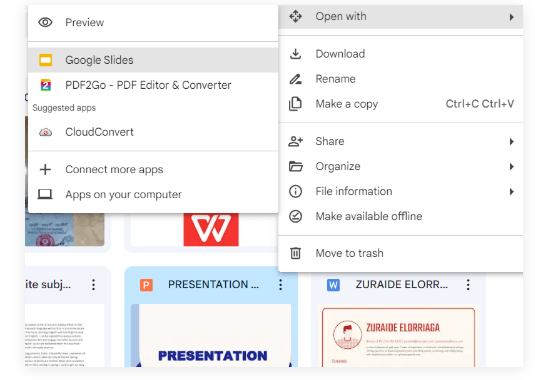535x380 pixels.
Task: Open the text document thumbnail under 'ite subj...'
Action: coord(65,336)
